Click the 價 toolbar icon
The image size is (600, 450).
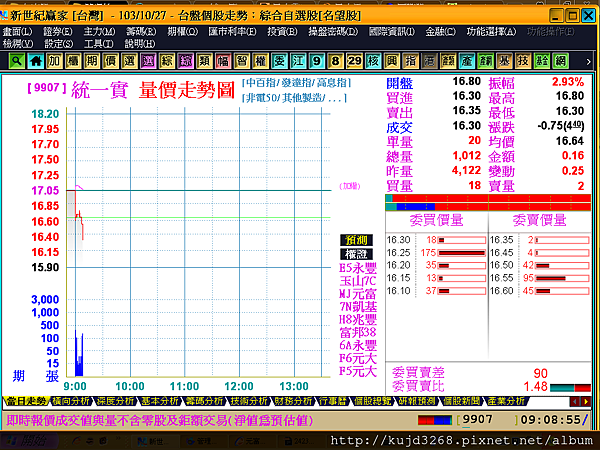111,61
